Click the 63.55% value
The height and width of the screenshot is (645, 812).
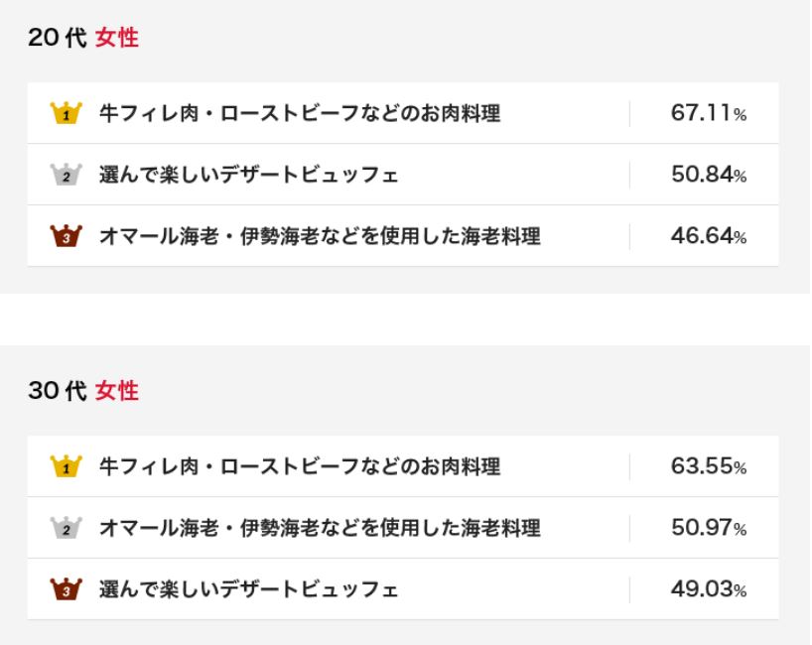pos(709,466)
